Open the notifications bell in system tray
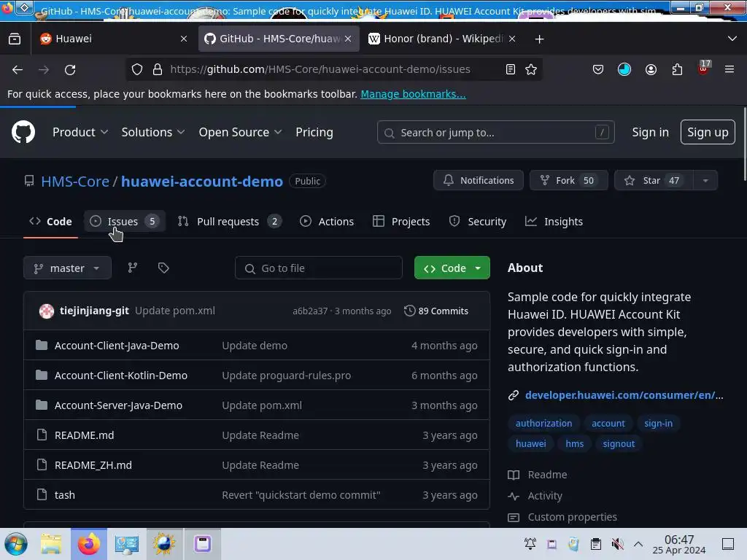 (530, 544)
